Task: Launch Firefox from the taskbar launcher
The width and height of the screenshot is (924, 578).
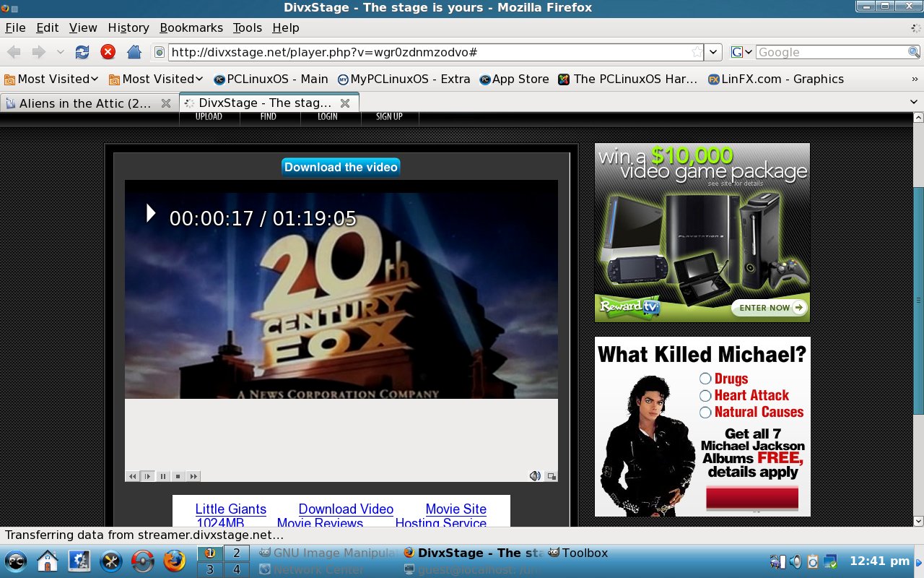Action: pos(174,561)
